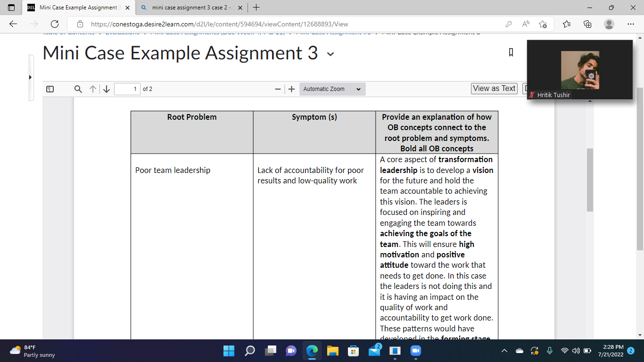This screenshot has width=644, height=362.
Task: Zoom in on the PDF
Action: click(291, 89)
